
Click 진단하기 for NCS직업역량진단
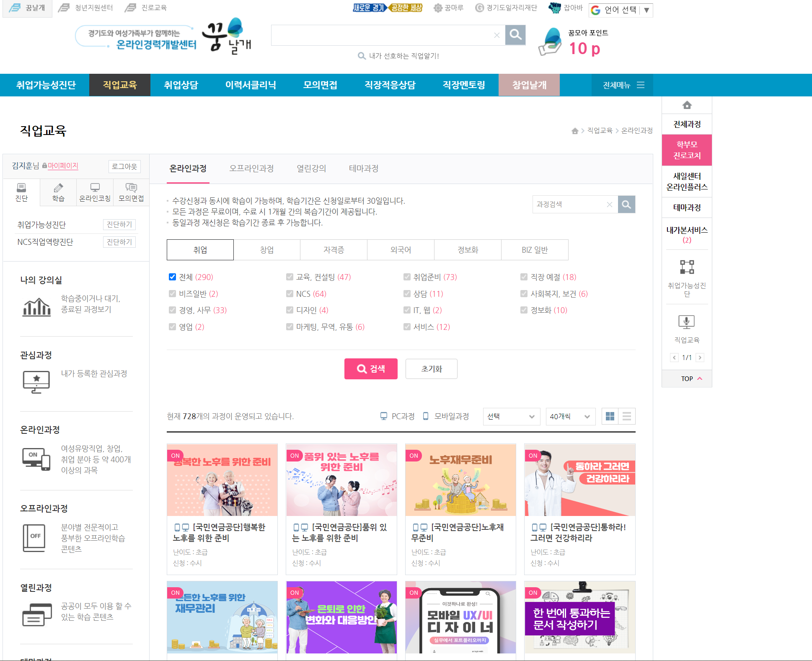pos(119,242)
